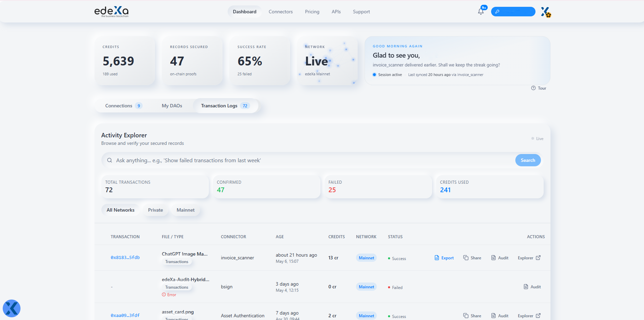Click the Age column header
The height and width of the screenshot is (320, 644).
tap(280, 237)
